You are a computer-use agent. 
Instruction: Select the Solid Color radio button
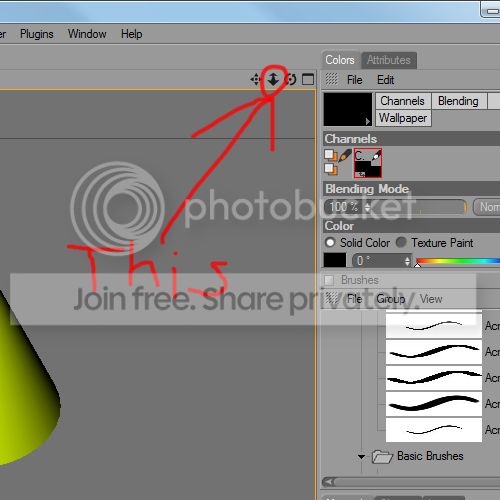coord(330,242)
